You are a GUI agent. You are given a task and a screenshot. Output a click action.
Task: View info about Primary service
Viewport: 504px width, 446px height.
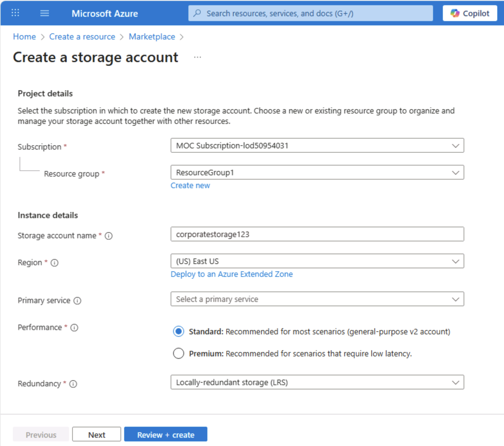pyautogui.click(x=77, y=301)
